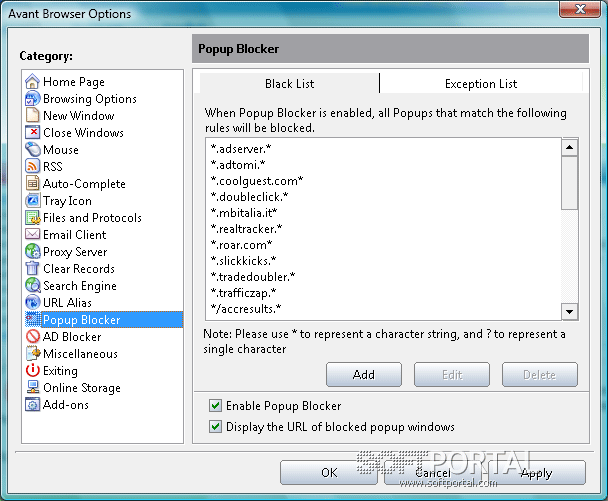Open the RSS feed icon
Viewport: 608px width, 501px height.
point(33,166)
